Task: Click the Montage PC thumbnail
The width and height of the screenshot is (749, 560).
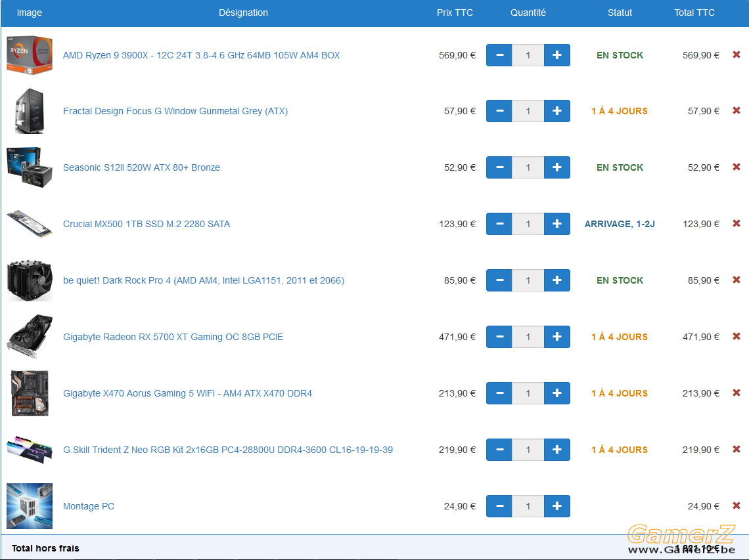Action: (x=30, y=506)
